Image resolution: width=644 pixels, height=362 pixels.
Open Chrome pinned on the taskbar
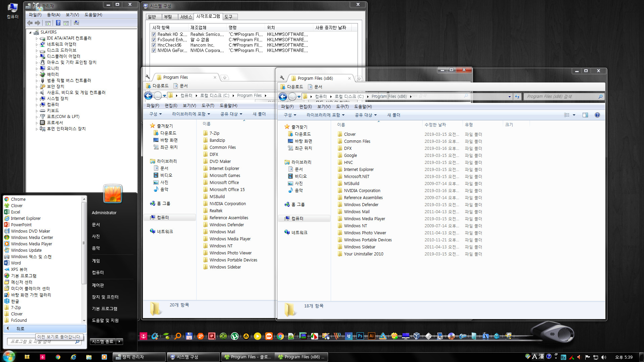[x=58, y=357]
